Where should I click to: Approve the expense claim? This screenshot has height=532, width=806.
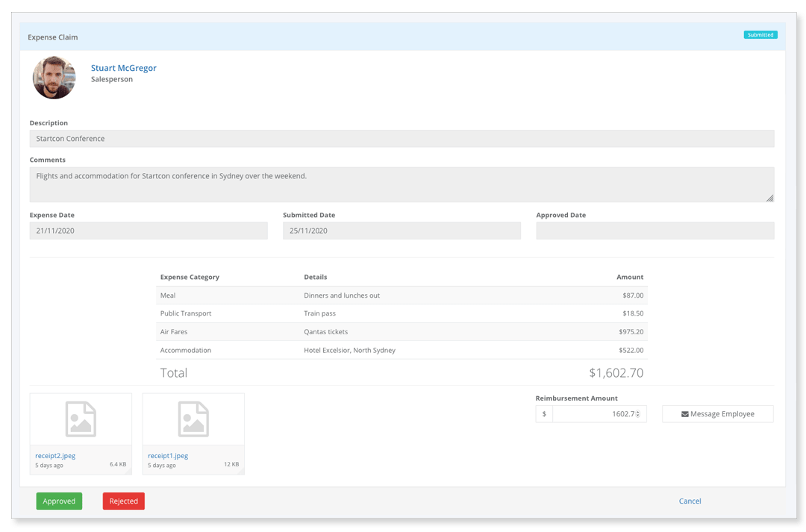point(59,501)
